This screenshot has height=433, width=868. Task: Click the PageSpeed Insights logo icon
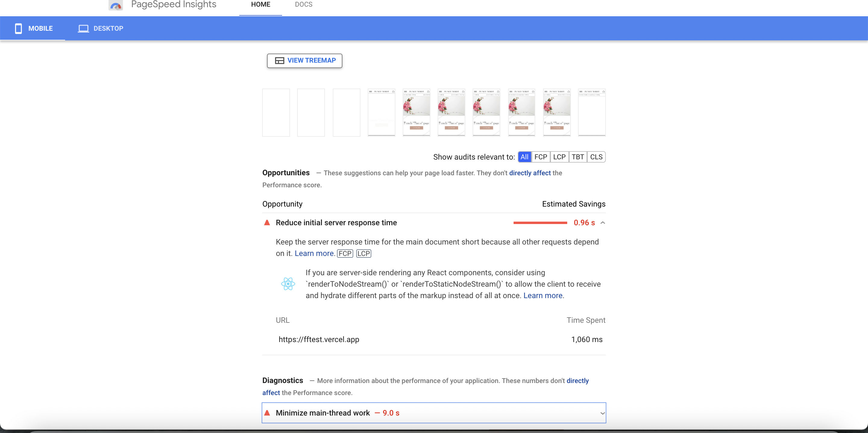(115, 5)
